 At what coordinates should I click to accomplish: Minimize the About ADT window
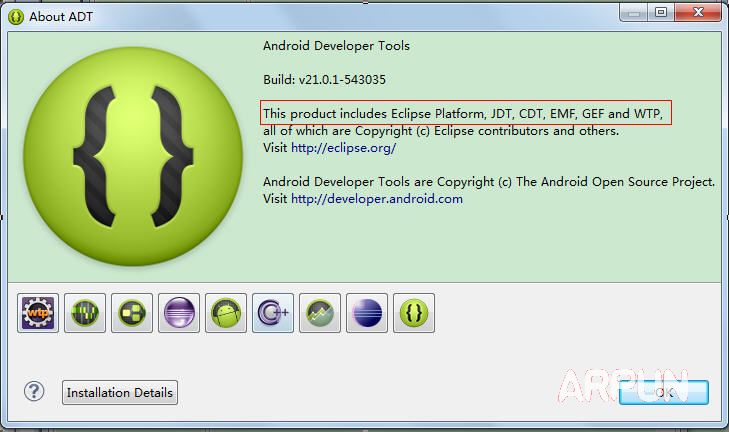pyautogui.click(x=634, y=12)
